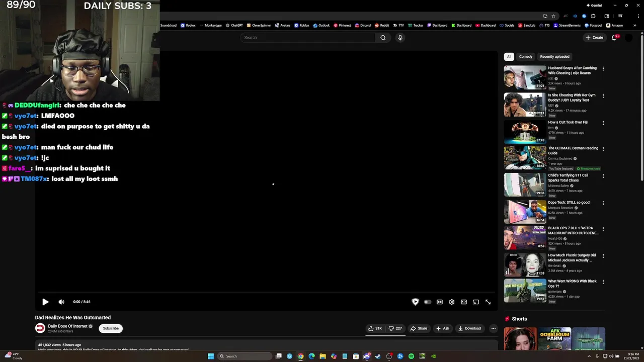This screenshot has height=362, width=644.
Task: Click the Daily Dose Of Internet channel name
Action: (x=68, y=326)
